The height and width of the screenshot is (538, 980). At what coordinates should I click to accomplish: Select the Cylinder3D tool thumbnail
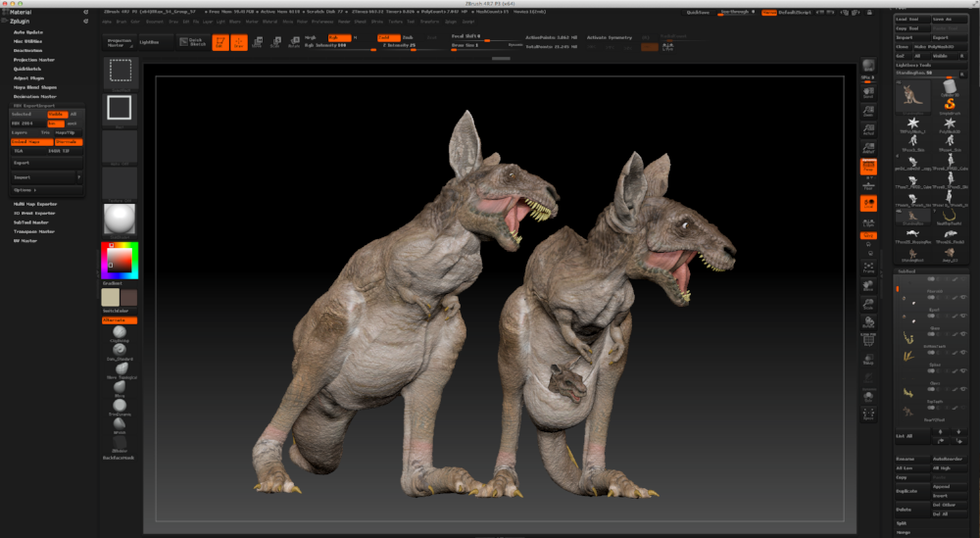click(x=950, y=86)
